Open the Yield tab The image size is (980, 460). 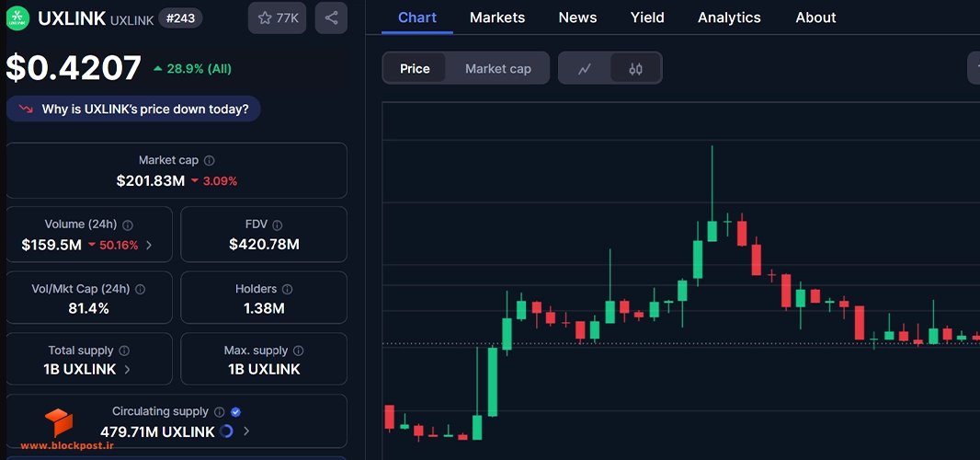(647, 17)
